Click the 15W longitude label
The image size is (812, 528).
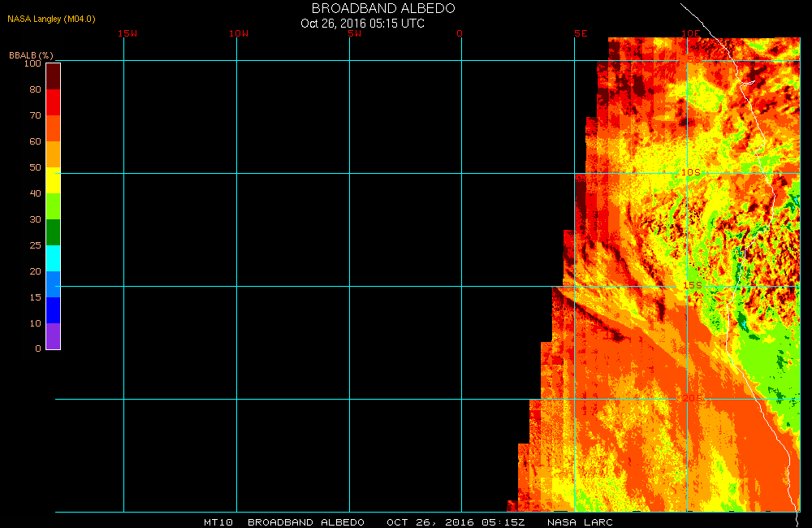click(127, 34)
